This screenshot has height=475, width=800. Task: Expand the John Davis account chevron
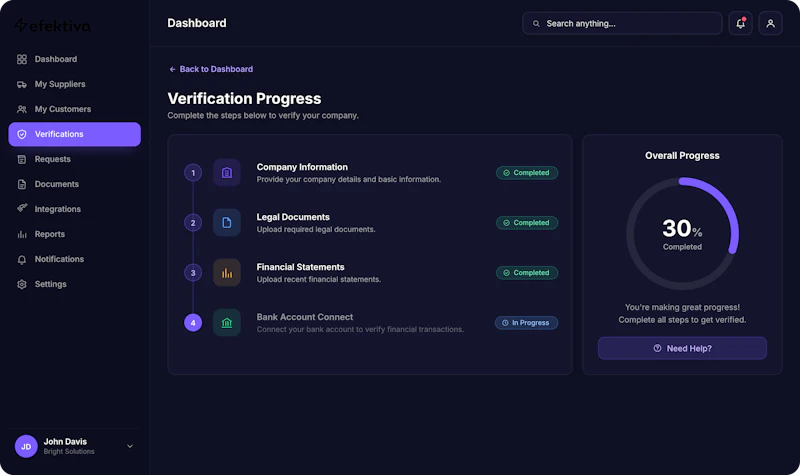[x=130, y=446]
